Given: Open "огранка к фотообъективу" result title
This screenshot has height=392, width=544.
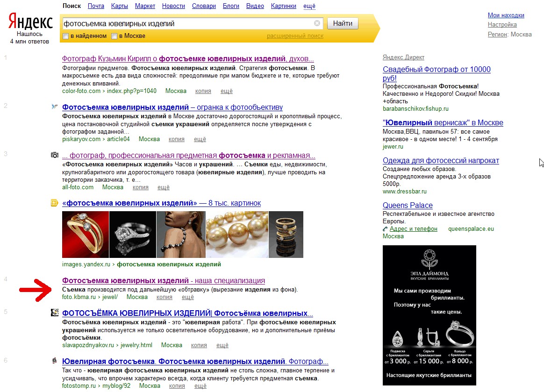Looking at the screenshot, I should click(x=172, y=107).
